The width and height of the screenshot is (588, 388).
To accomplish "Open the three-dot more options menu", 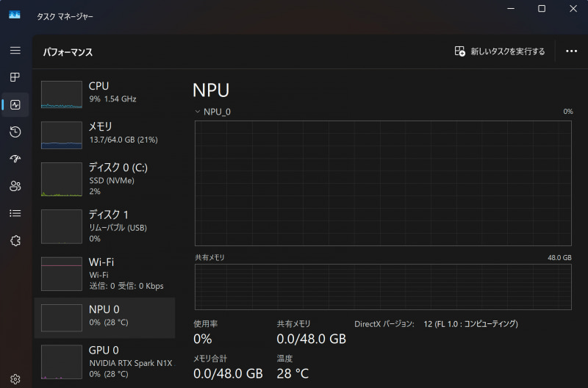I will coord(571,51).
